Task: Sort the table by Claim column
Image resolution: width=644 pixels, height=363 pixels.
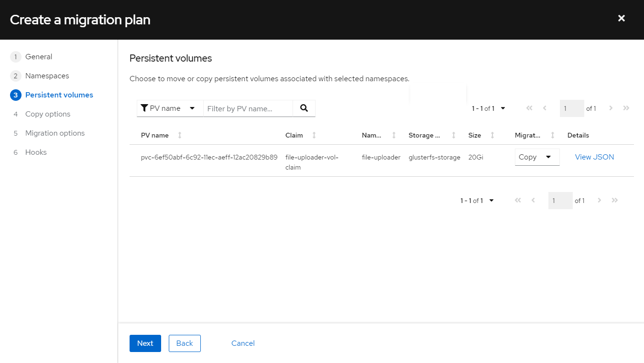Action: coord(314,135)
